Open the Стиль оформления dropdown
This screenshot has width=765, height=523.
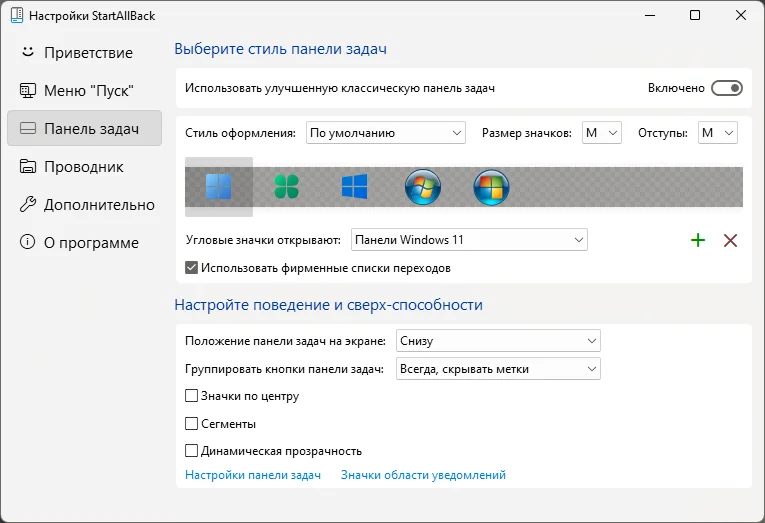click(386, 133)
